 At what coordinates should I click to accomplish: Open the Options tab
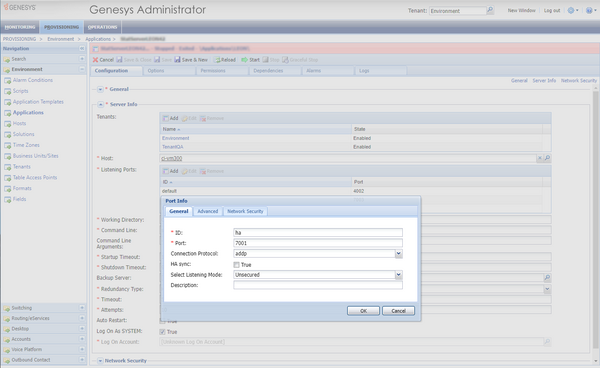[x=170, y=71]
